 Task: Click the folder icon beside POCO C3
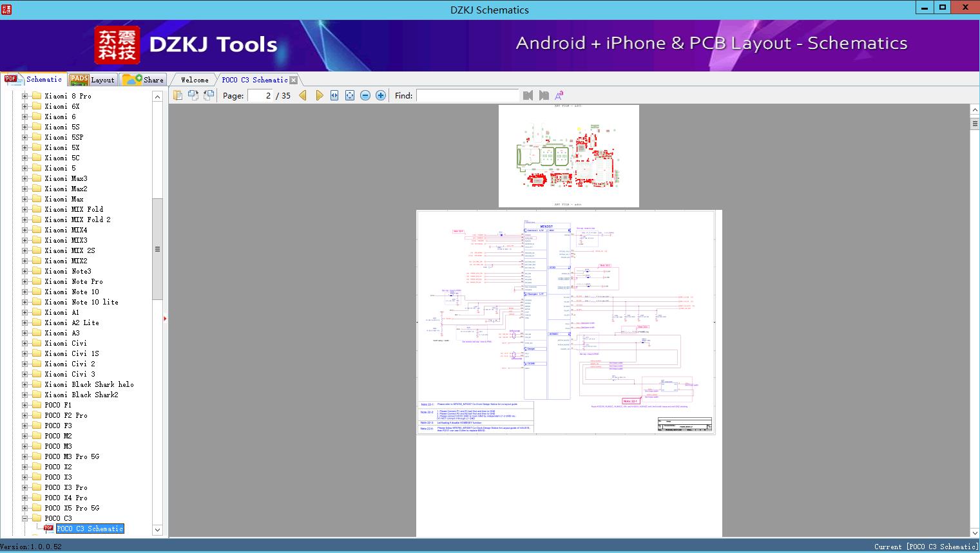click(x=37, y=518)
